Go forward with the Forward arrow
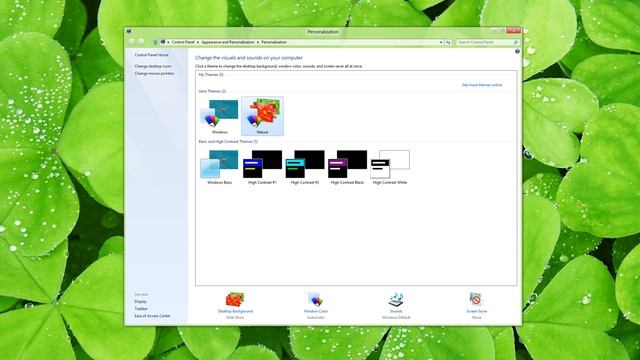 pyautogui.click(x=141, y=42)
